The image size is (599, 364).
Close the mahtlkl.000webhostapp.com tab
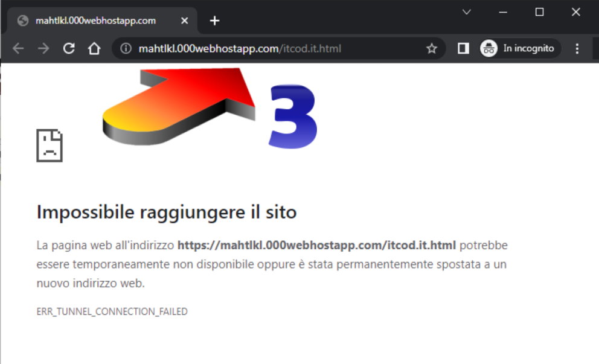185,21
